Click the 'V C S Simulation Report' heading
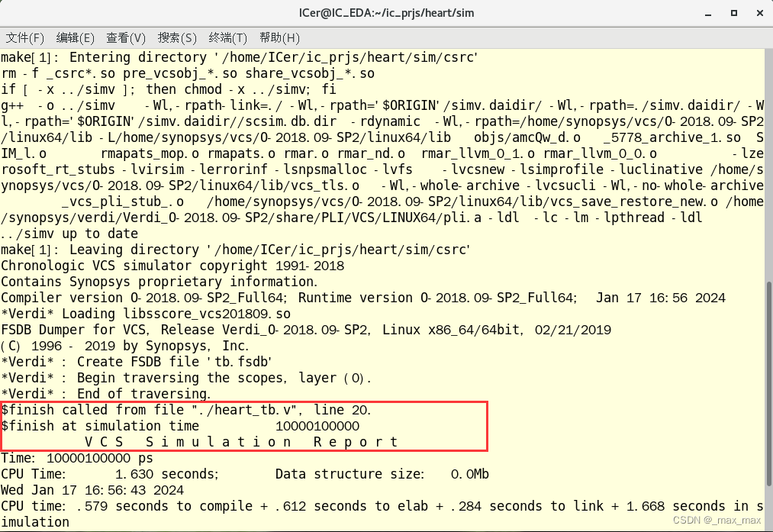 pyautogui.click(x=242, y=442)
